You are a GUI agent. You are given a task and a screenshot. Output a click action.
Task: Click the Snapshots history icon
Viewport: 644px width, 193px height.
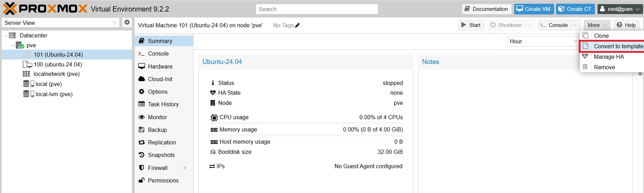point(142,155)
